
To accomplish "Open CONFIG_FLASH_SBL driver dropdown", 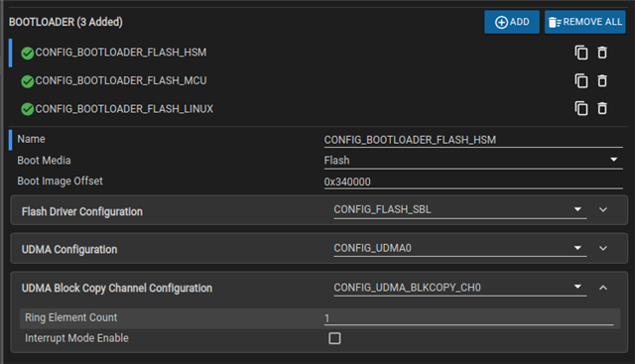I will [460, 209].
